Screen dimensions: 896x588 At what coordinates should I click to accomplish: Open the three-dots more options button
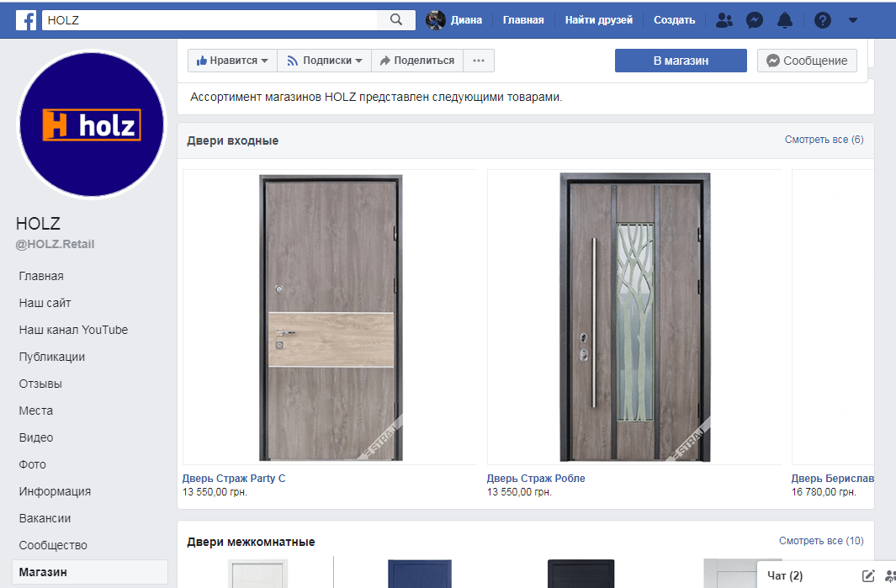pos(479,61)
